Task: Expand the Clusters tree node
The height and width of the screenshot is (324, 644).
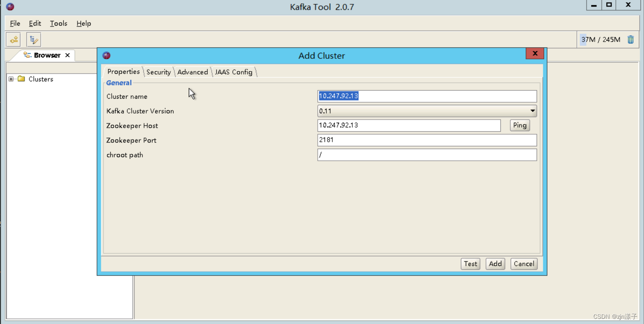Action: pyautogui.click(x=11, y=79)
